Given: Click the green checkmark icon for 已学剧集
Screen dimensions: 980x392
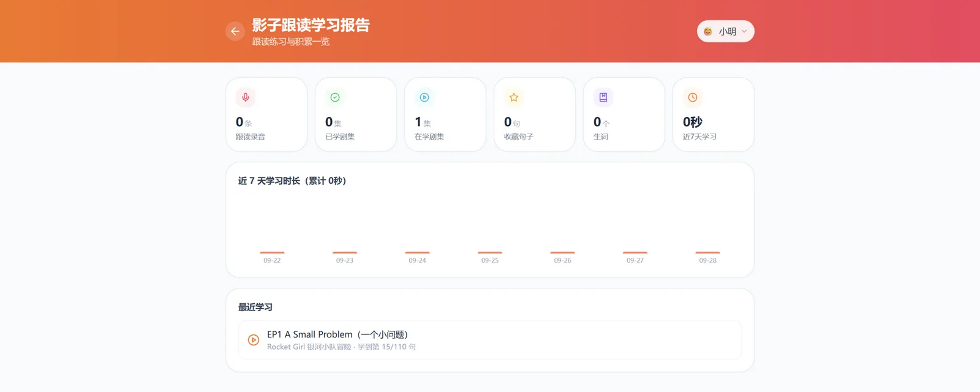Looking at the screenshot, I should click(x=335, y=97).
